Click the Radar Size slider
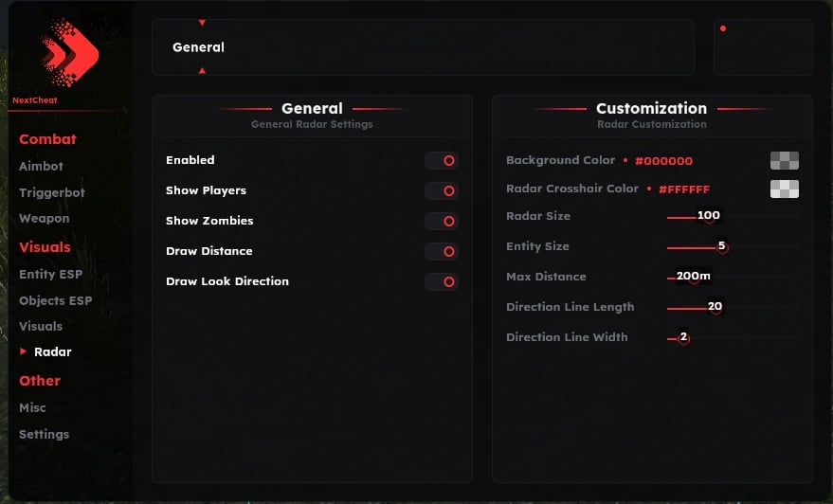This screenshot has width=833, height=504. 733,217
